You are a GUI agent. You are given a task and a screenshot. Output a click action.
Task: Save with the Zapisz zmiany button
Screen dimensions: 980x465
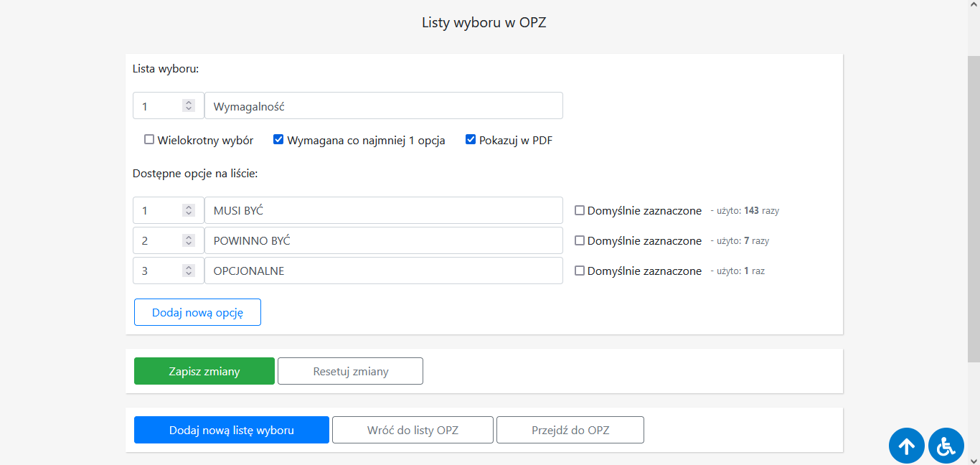(204, 371)
